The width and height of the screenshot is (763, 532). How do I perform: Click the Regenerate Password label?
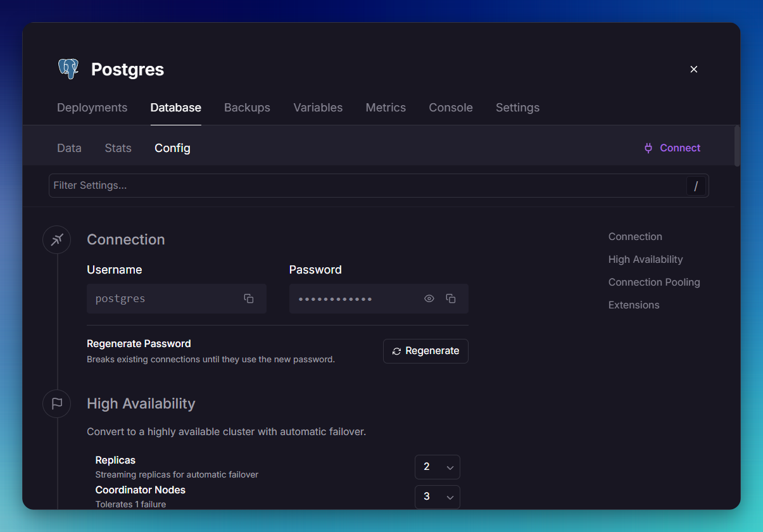139,344
